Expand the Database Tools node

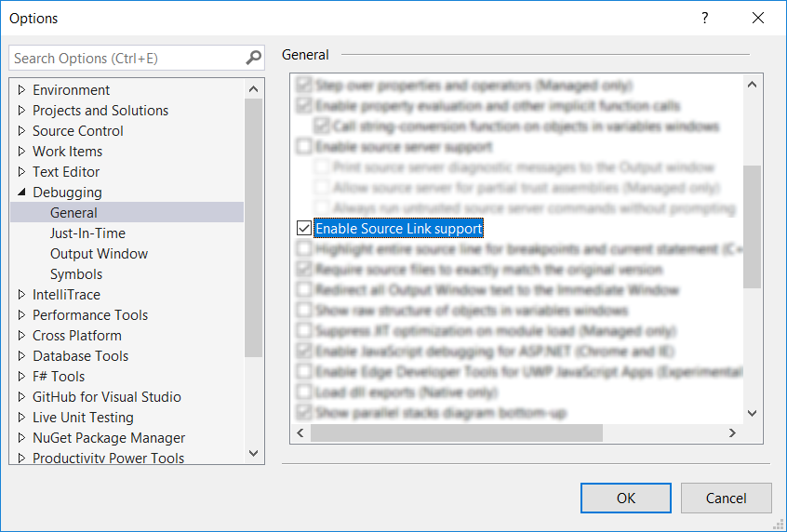pyautogui.click(x=21, y=356)
